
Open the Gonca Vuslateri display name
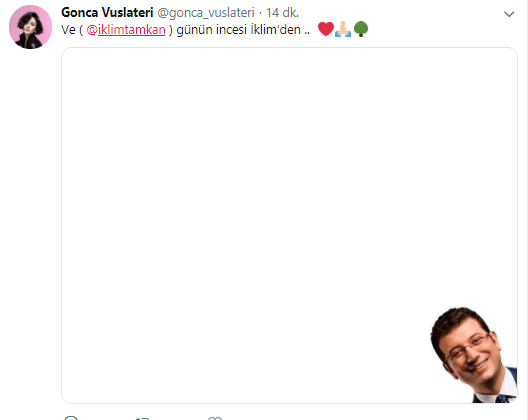coord(107,12)
